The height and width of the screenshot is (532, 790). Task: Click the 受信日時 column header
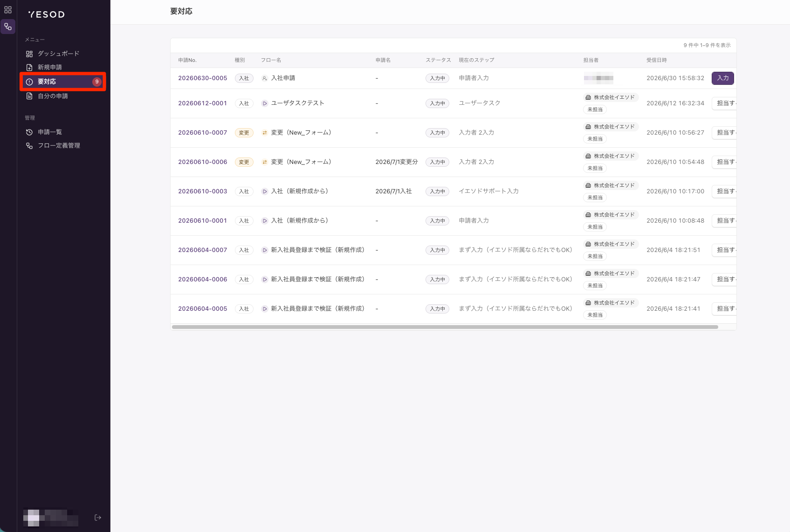click(657, 60)
